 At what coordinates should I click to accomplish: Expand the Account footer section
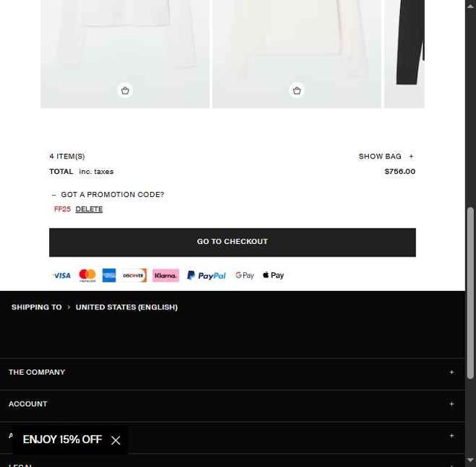click(232, 405)
